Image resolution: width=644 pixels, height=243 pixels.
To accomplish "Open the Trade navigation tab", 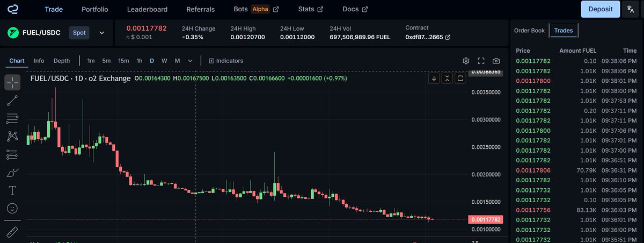I will point(54,9).
